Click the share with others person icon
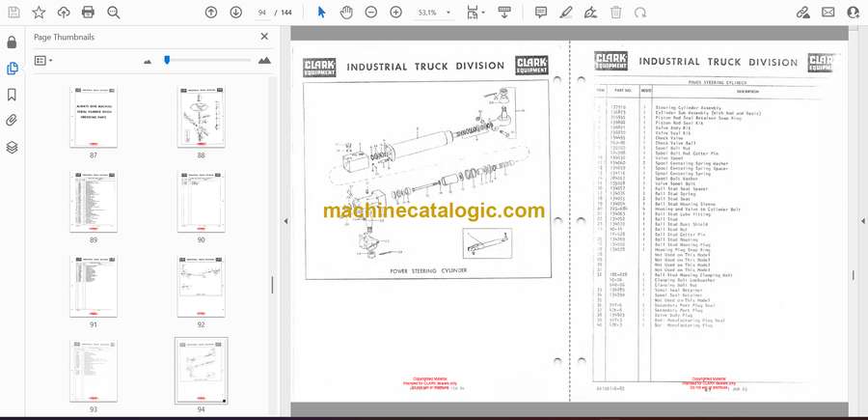 [x=854, y=13]
